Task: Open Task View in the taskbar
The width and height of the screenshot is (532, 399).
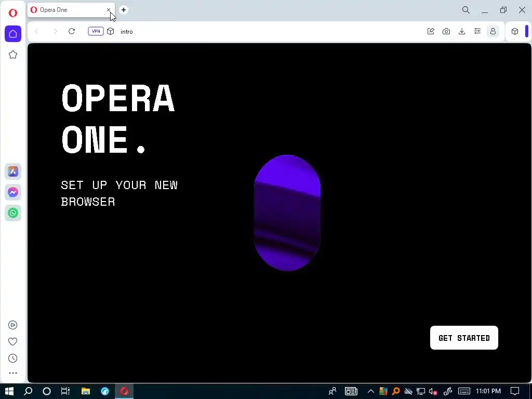Action: (x=65, y=391)
